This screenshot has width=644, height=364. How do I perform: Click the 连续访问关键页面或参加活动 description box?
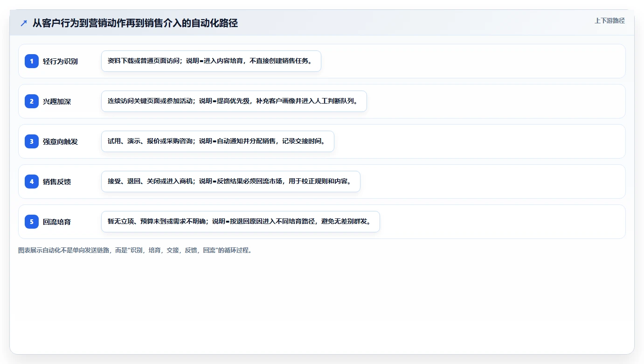pyautogui.click(x=234, y=101)
